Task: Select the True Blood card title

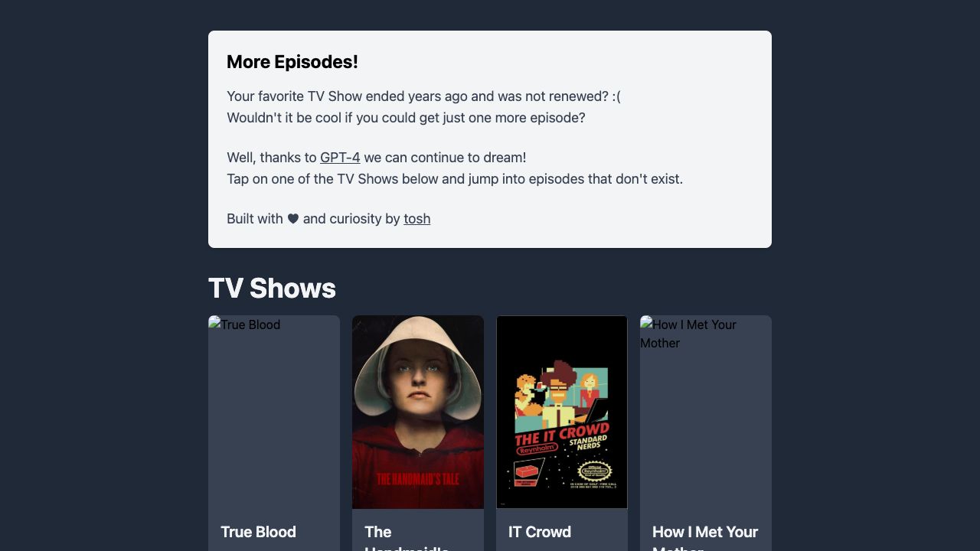Action: (x=258, y=532)
